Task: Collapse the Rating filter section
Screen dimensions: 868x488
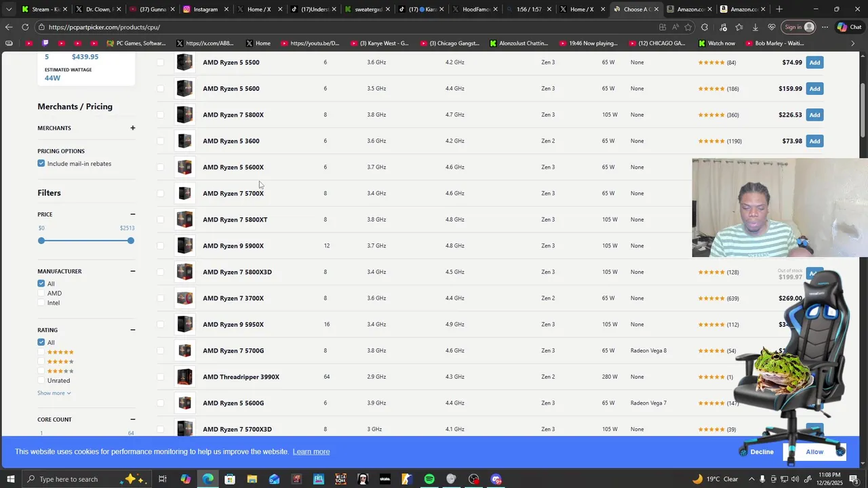Action: point(132,330)
